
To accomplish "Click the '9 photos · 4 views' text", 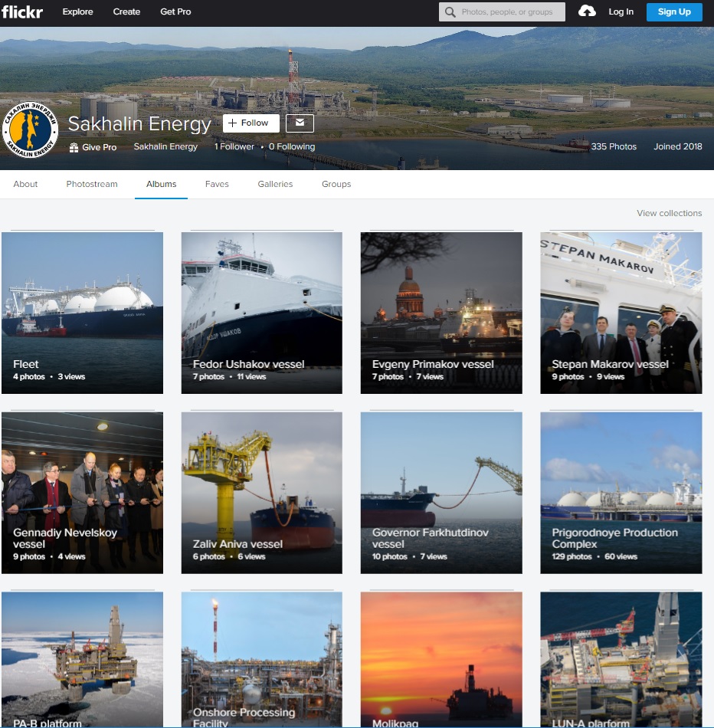I will [49, 556].
